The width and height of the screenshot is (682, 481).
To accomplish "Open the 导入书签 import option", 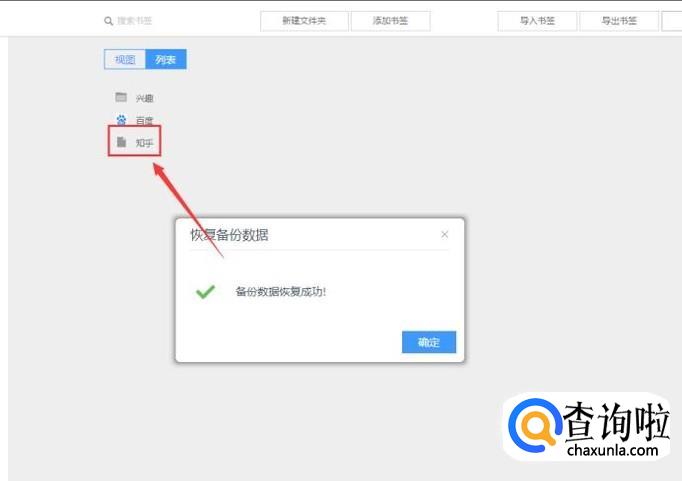I will [x=537, y=21].
